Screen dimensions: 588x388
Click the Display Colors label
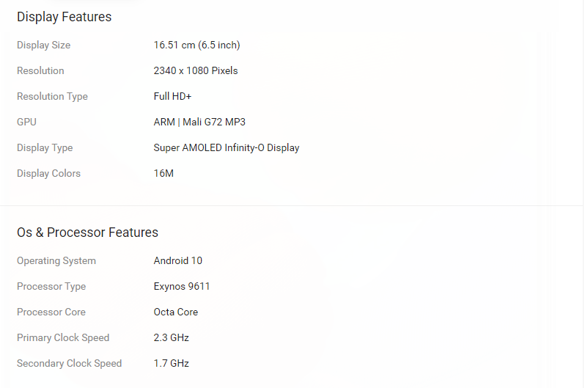coord(48,174)
